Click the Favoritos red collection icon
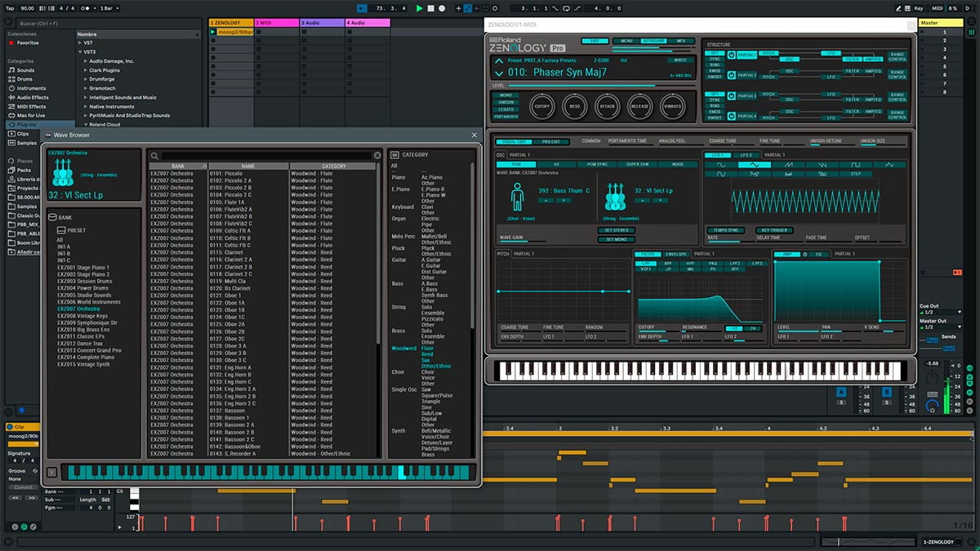Image resolution: width=980 pixels, height=551 pixels. pos(11,42)
